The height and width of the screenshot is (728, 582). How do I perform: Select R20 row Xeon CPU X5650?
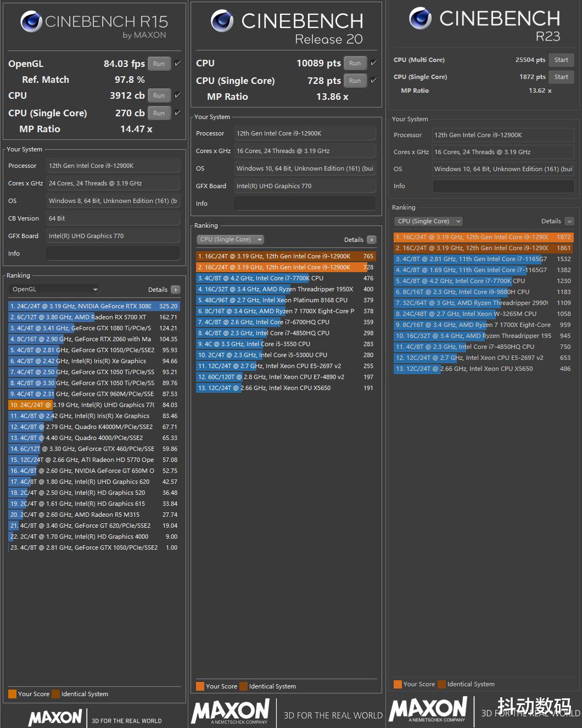tap(286, 388)
